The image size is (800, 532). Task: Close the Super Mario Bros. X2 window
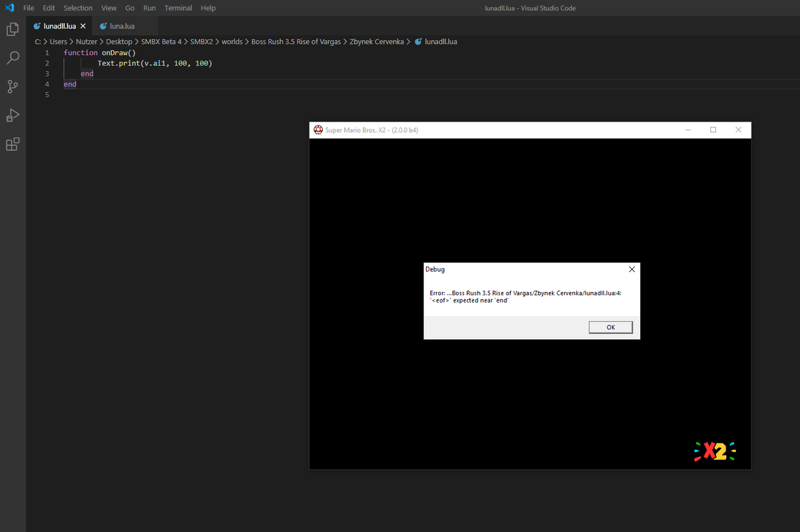tap(738, 130)
